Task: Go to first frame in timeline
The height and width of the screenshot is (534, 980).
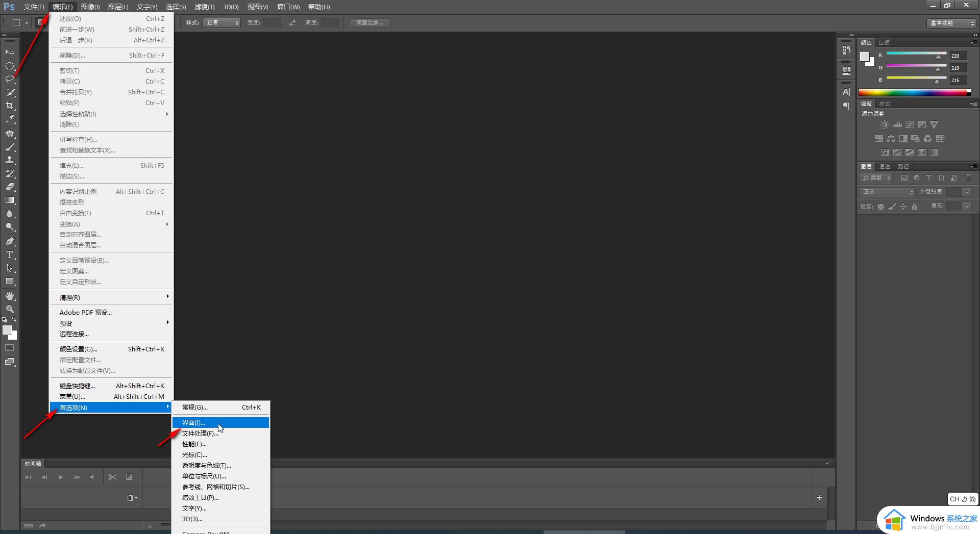Action: [28, 477]
